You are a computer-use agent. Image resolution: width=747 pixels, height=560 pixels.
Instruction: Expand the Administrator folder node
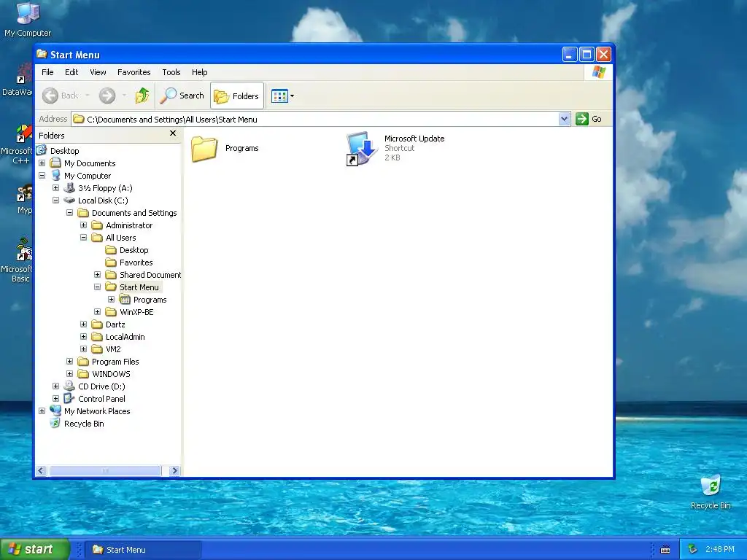(83, 225)
